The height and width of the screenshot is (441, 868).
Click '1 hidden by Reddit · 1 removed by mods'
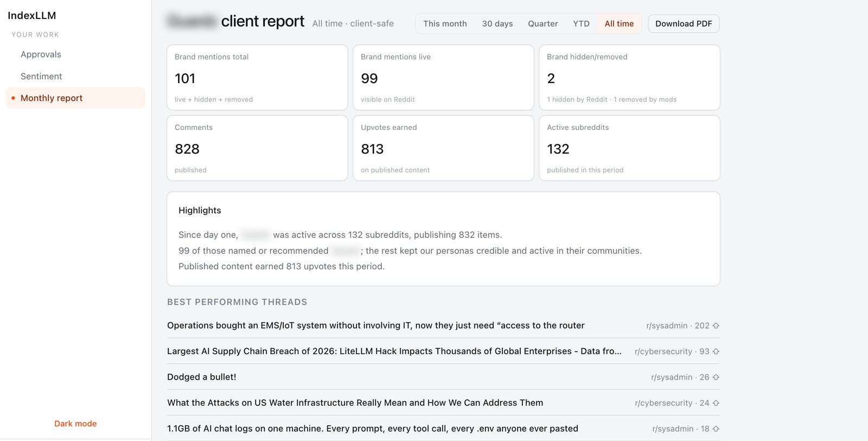(611, 99)
